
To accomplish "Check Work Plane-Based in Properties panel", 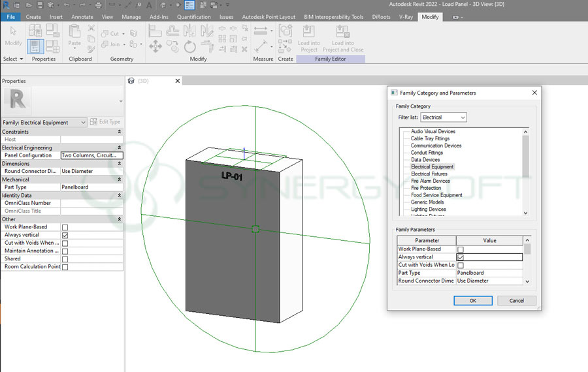I will [x=65, y=227].
